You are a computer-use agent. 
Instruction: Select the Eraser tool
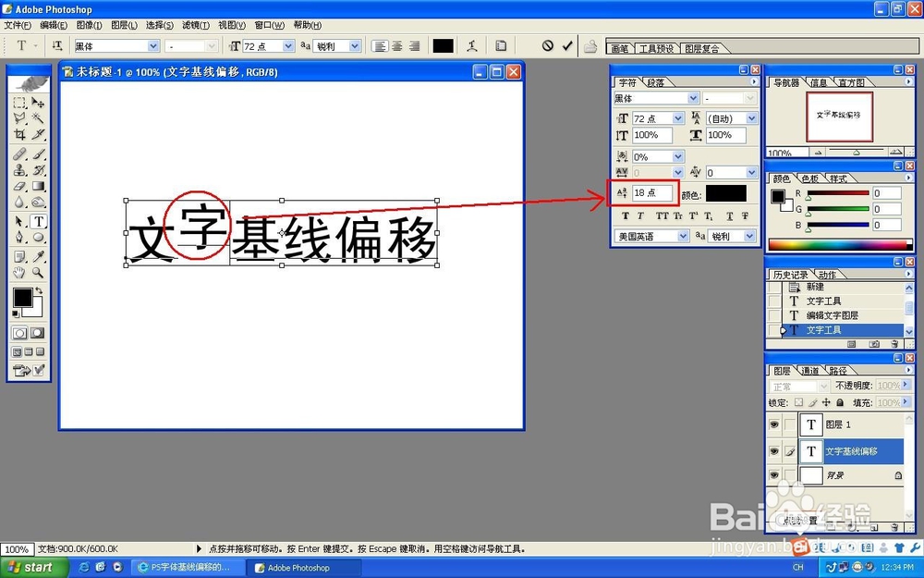[x=19, y=186]
